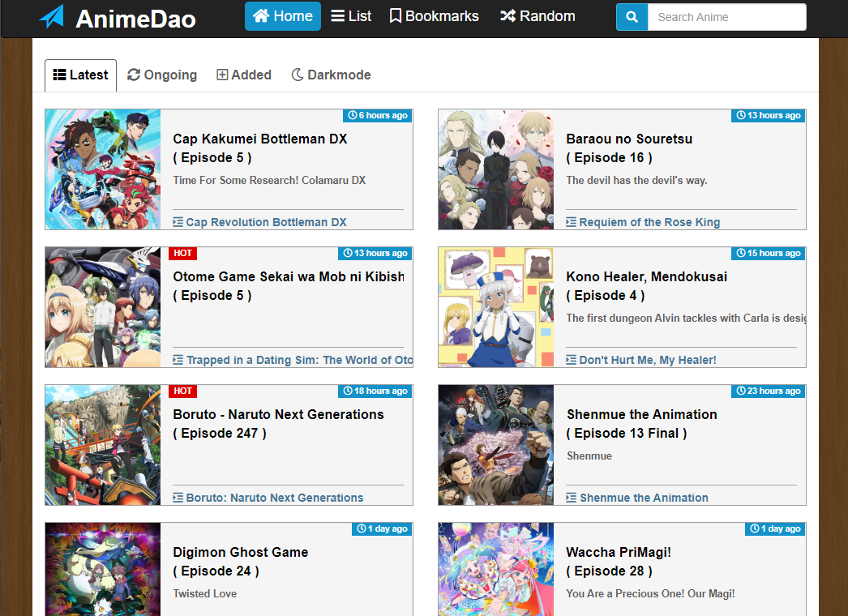This screenshot has height=616, width=848.
Task: Open Waccha PriMagi! thumbnail image
Action: (496, 569)
